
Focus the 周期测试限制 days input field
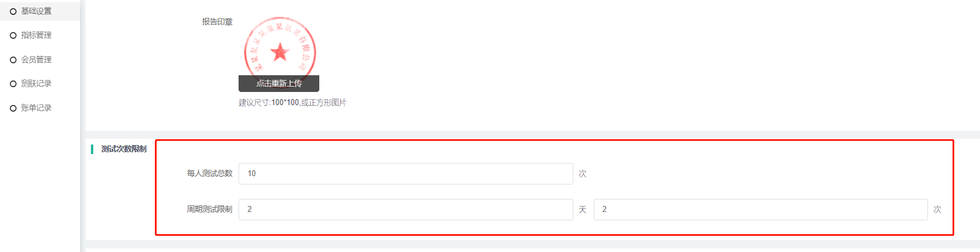(x=405, y=210)
